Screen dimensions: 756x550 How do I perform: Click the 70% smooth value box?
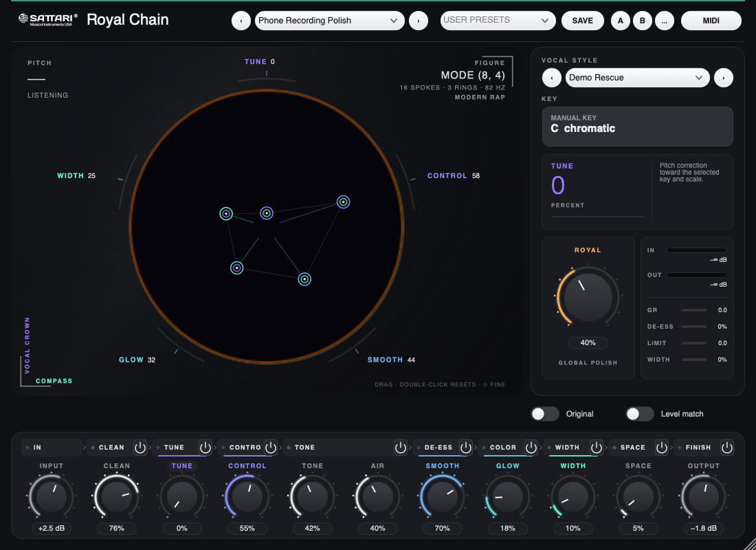[x=442, y=528]
